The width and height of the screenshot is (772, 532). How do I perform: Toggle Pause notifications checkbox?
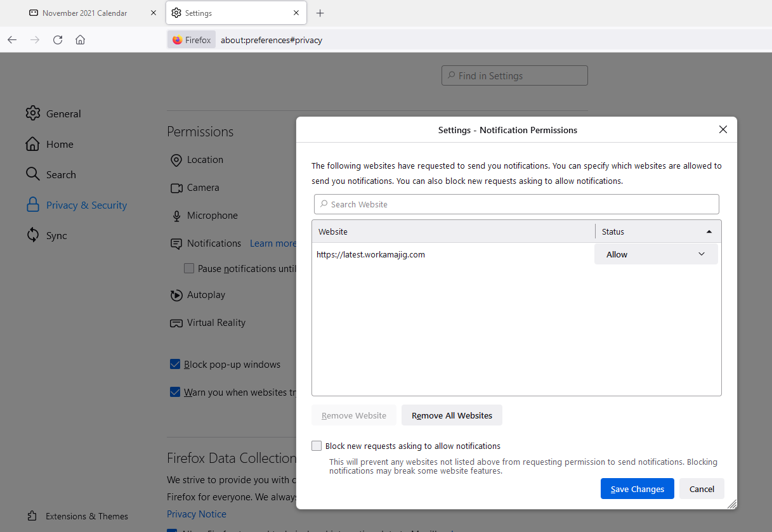pos(189,268)
